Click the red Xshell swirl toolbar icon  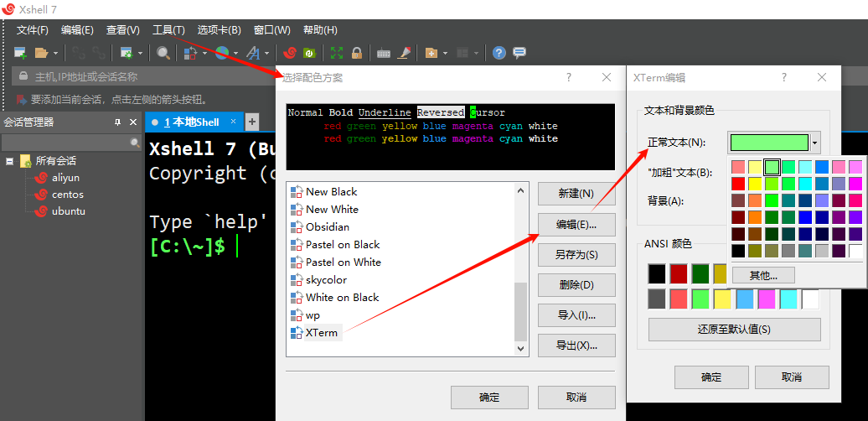pyautogui.click(x=290, y=53)
